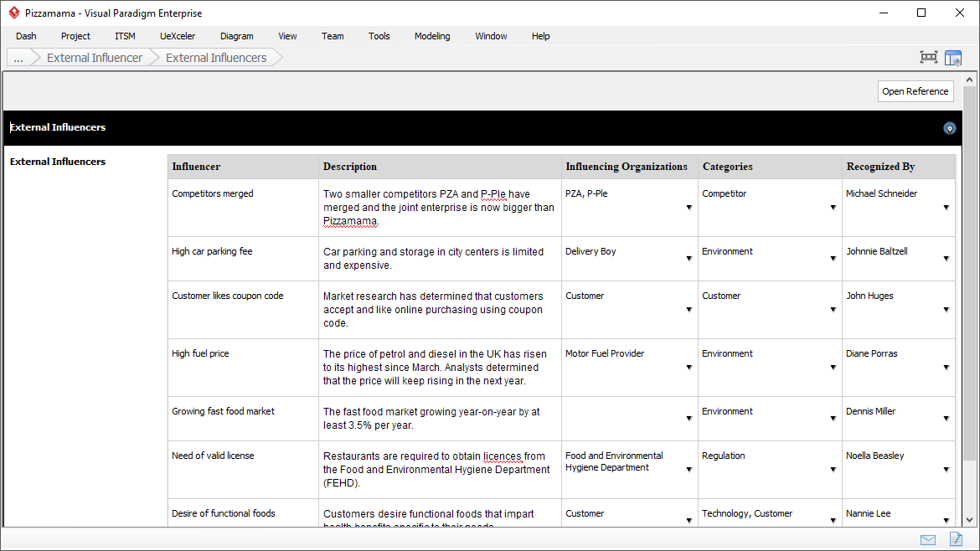
Task: Click the lightbulb hint icon in black header
Action: pyautogui.click(x=949, y=128)
